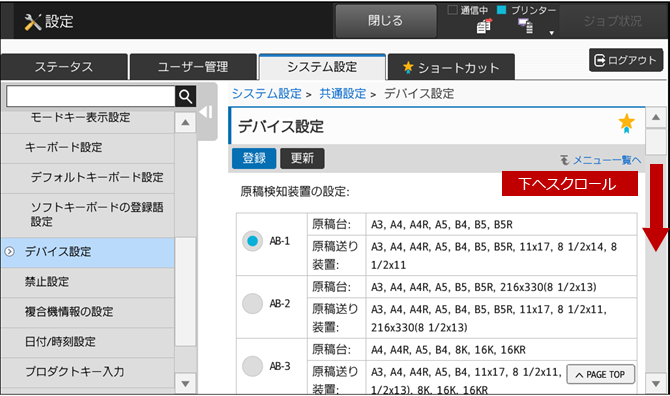Click main content scrollbar down arrow
The width and height of the screenshot is (670, 396).
pyautogui.click(x=655, y=383)
